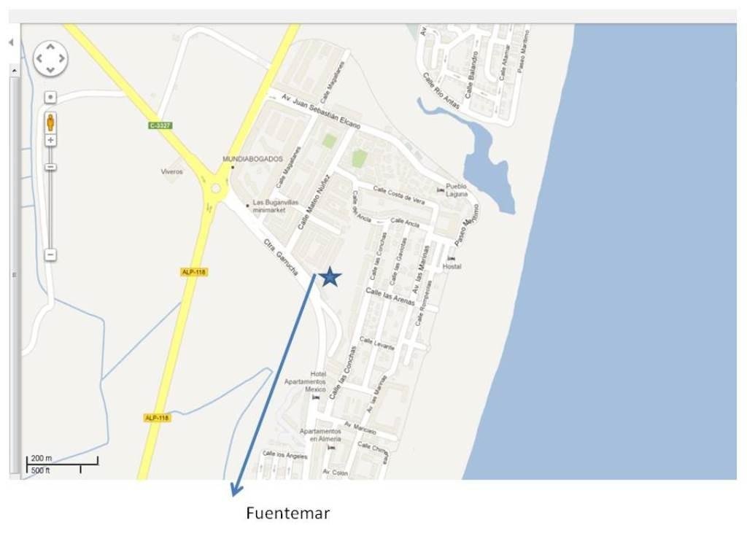747x560 pixels.
Task: Click the Hotel Apartamentos Mexico label
Action: [x=306, y=381]
